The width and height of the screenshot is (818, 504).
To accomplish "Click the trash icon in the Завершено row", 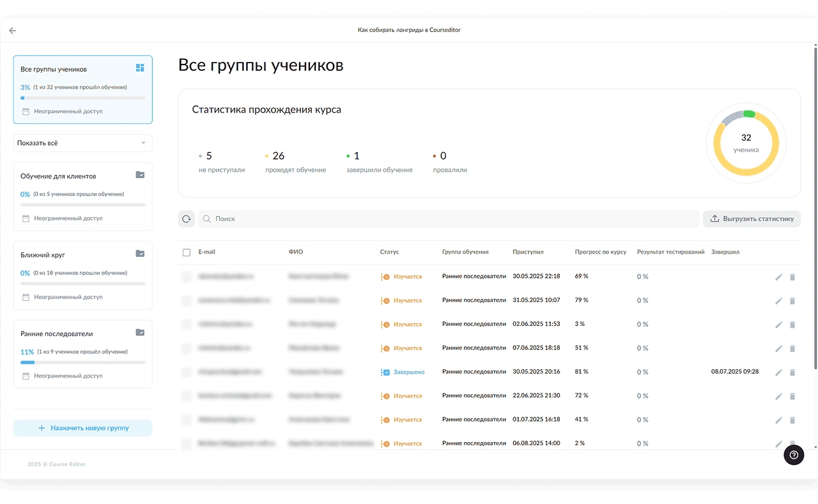I will click(792, 372).
